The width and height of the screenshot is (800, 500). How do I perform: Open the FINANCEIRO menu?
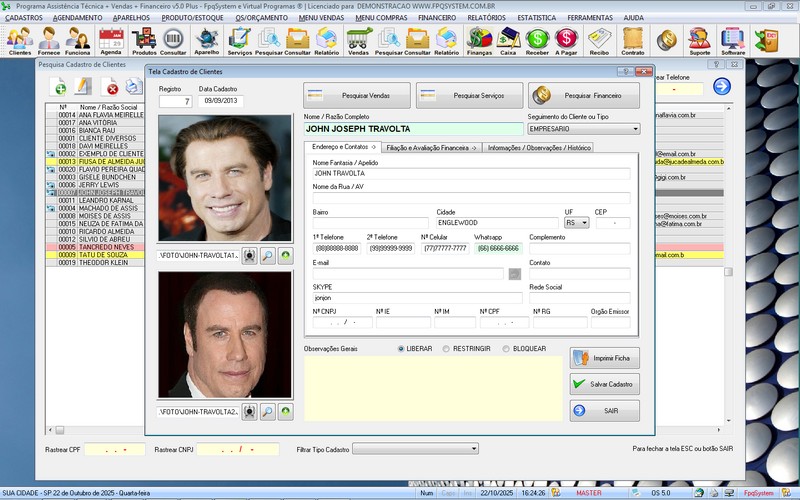pos(436,18)
